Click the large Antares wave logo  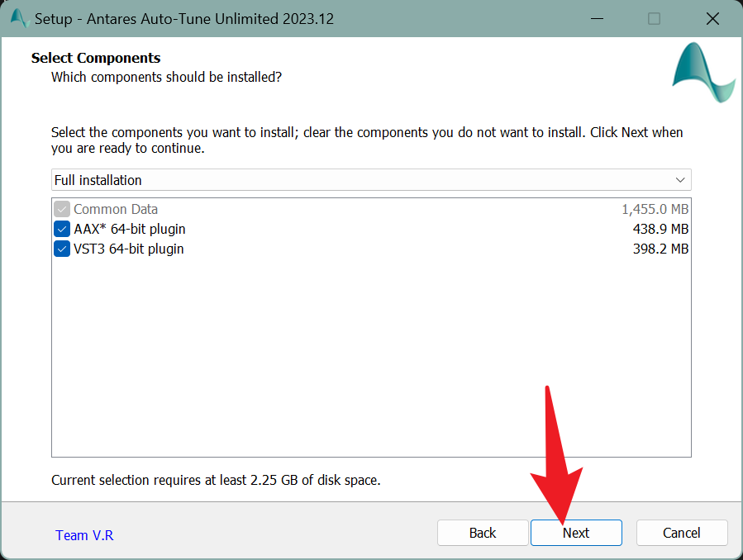tap(703, 72)
